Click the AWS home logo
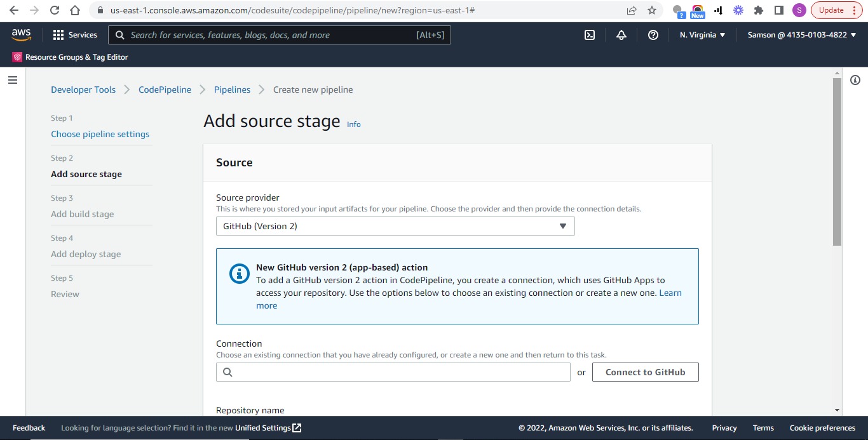This screenshot has width=868, height=440. (21, 34)
